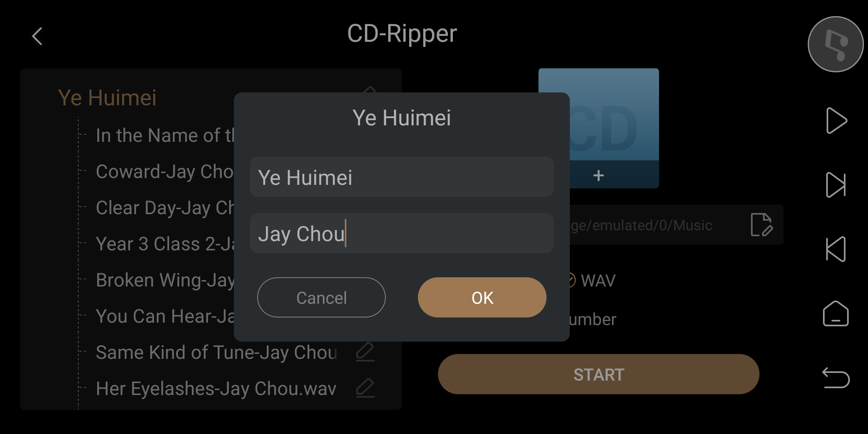Tap the play button in sidebar
The width and height of the screenshot is (868, 434).
pyautogui.click(x=836, y=121)
